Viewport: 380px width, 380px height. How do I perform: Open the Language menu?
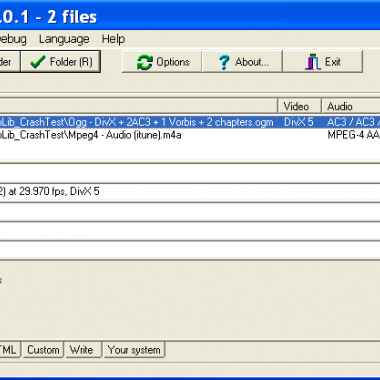[64, 39]
